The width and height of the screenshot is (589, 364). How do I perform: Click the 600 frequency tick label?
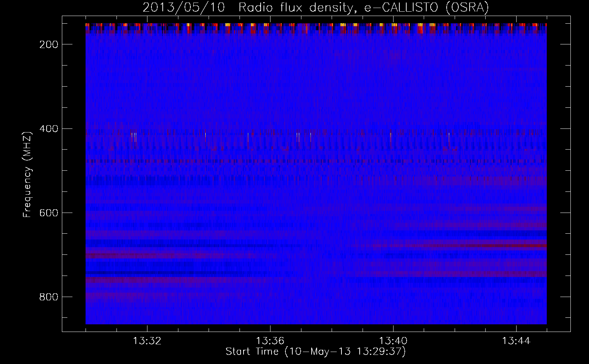[x=48, y=213]
